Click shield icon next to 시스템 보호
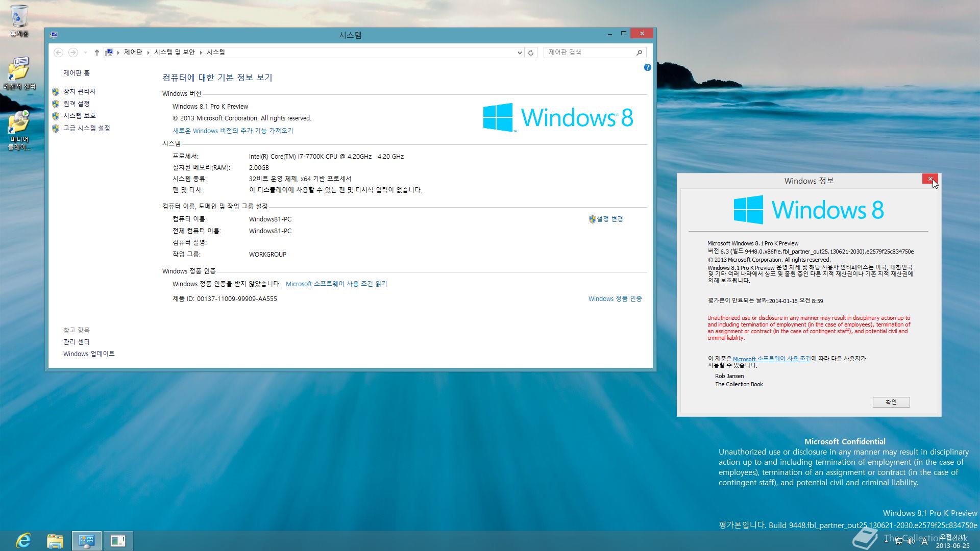This screenshot has height=551, width=980. point(56,116)
